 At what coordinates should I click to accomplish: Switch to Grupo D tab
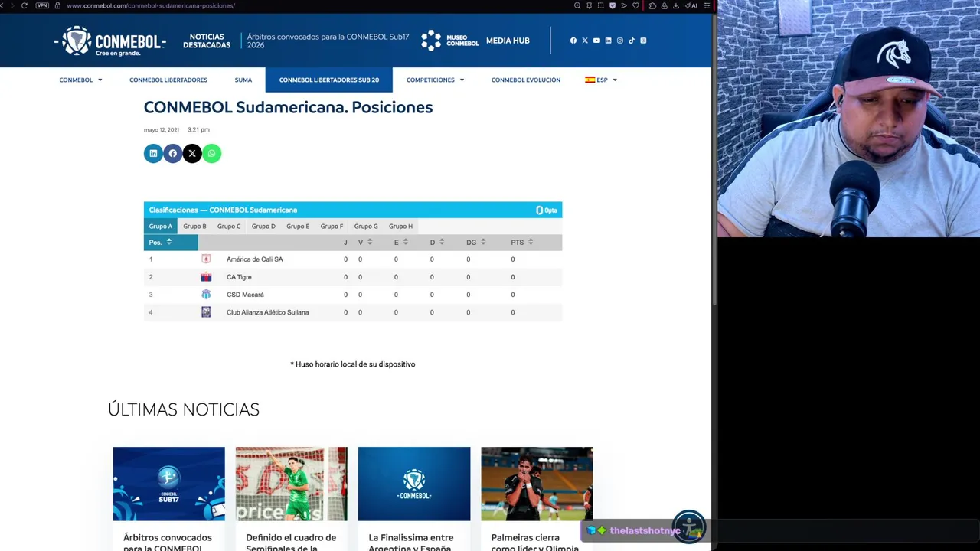[263, 227]
